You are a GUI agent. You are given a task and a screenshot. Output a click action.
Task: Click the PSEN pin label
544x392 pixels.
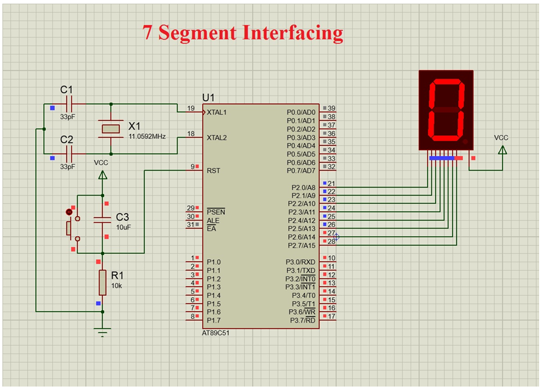tap(216, 212)
